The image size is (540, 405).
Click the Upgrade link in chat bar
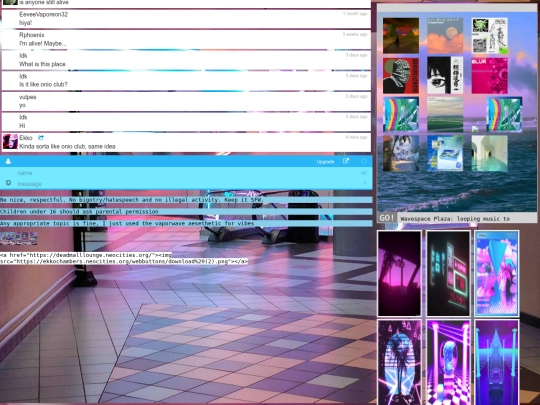click(x=325, y=162)
